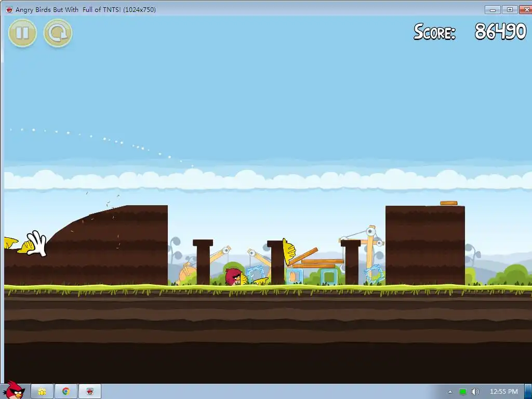Click the Score value 86490
Image resolution: width=532 pixels, height=399 pixels.
[500, 32]
